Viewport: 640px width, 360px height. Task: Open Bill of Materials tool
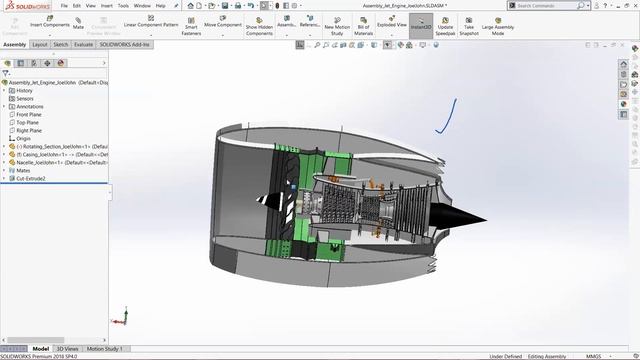point(363,27)
